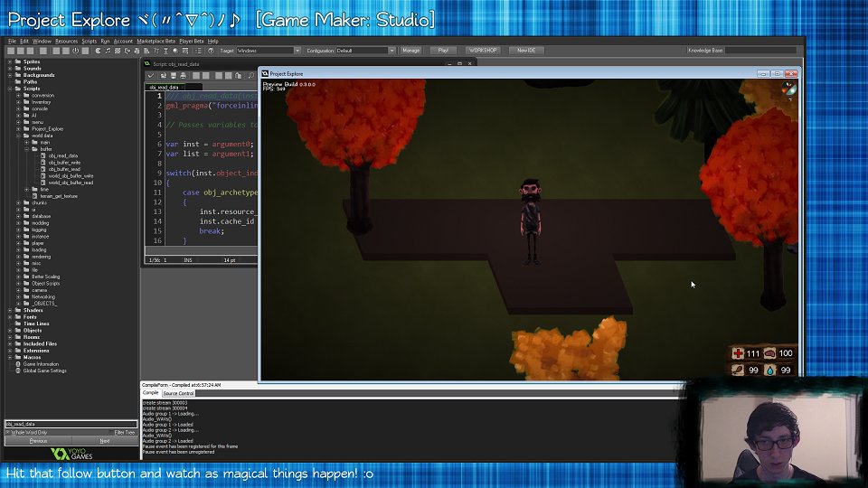
Task: Collapse the world data script folder
Action: [x=18, y=136]
